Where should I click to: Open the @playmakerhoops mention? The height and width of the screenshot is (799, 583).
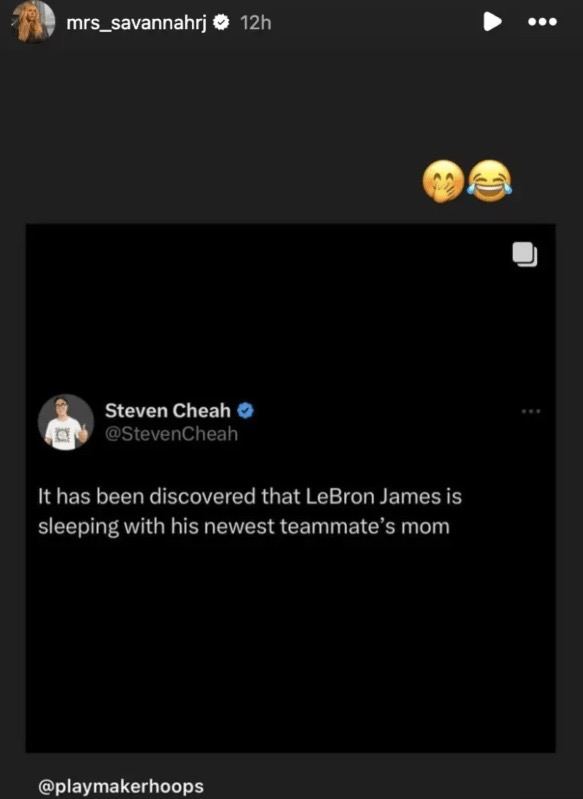click(x=121, y=786)
